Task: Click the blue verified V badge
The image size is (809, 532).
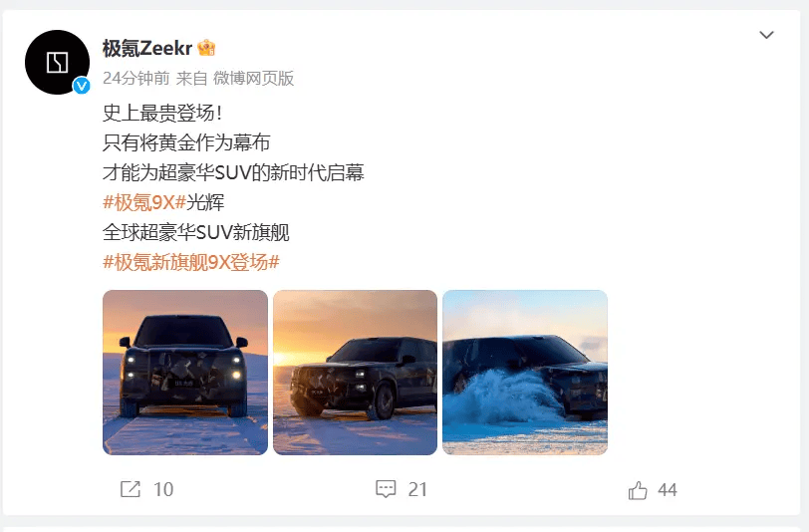Action: coord(82,86)
